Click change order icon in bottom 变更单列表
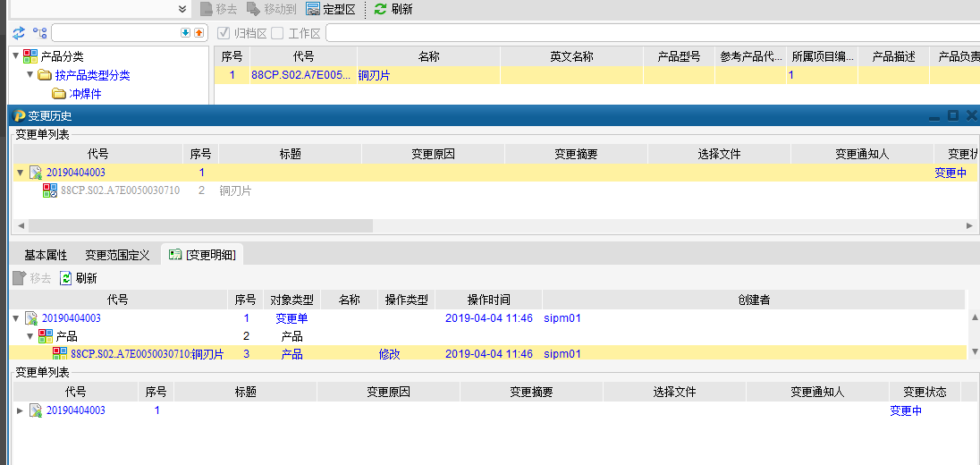980x465 pixels. [36, 410]
